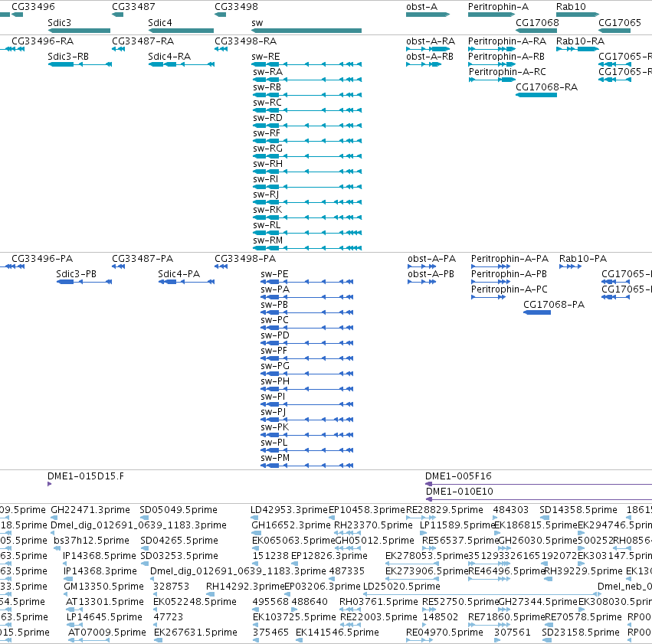Click EST label IP14368.5prime

coord(100,556)
